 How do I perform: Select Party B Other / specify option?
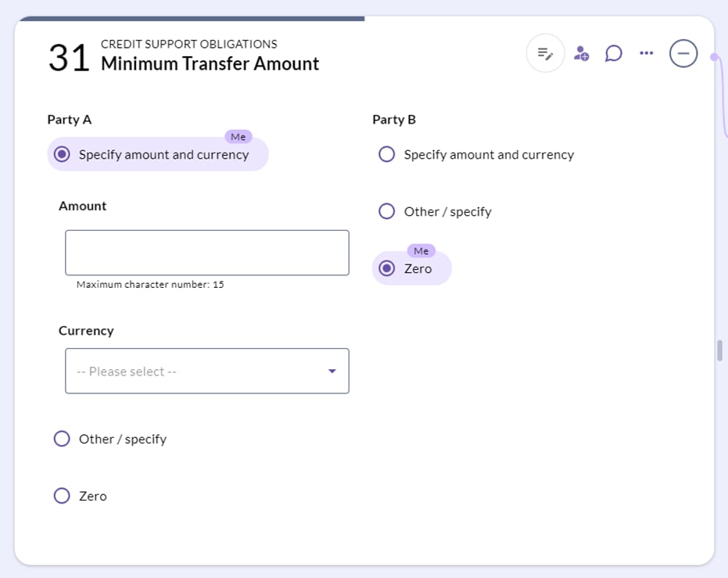[386, 211]
